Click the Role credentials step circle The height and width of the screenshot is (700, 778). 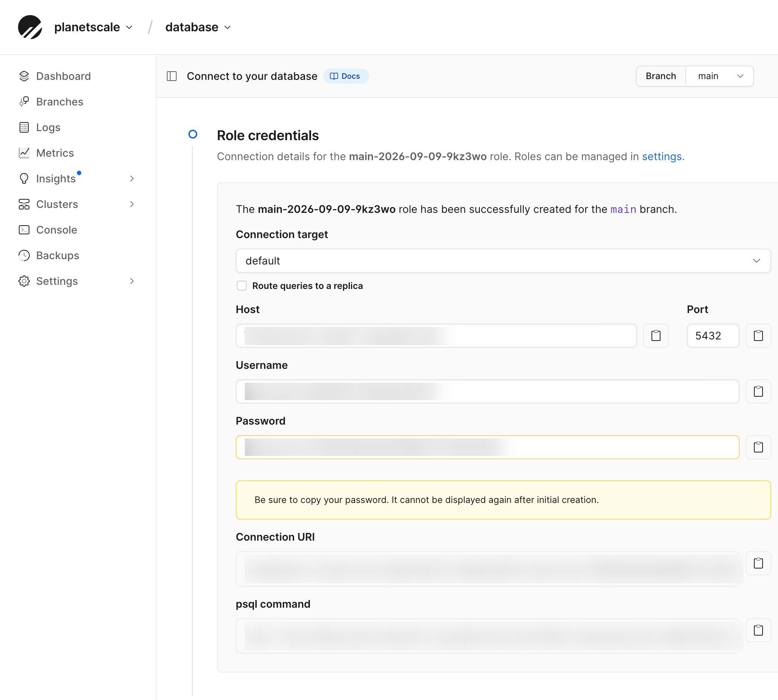192,134
